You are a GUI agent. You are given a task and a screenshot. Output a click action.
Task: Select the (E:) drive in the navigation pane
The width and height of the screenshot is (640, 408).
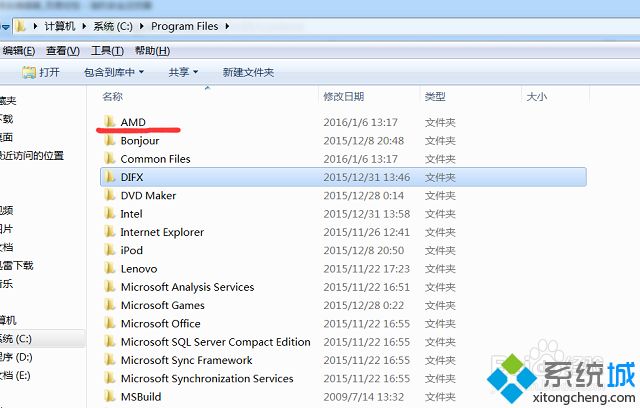pyautogui.click(x=15, y=375)
